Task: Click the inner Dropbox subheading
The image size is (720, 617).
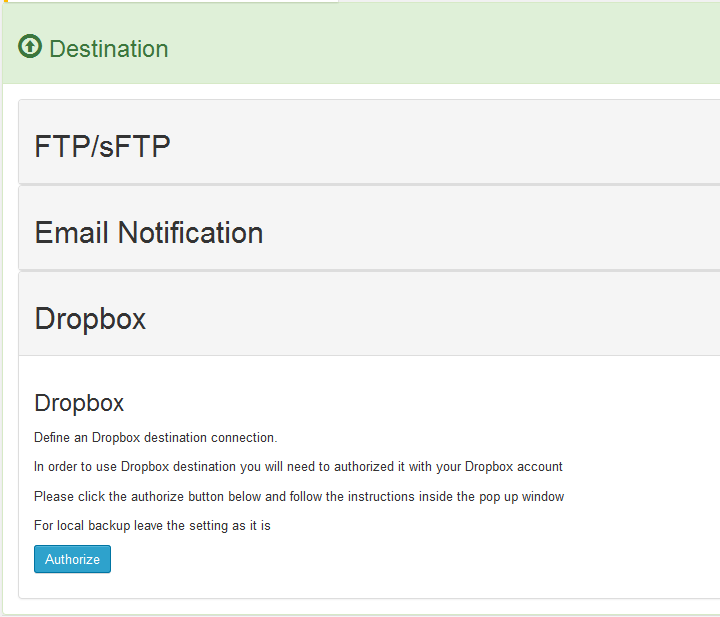Action: tap(79, 403)
